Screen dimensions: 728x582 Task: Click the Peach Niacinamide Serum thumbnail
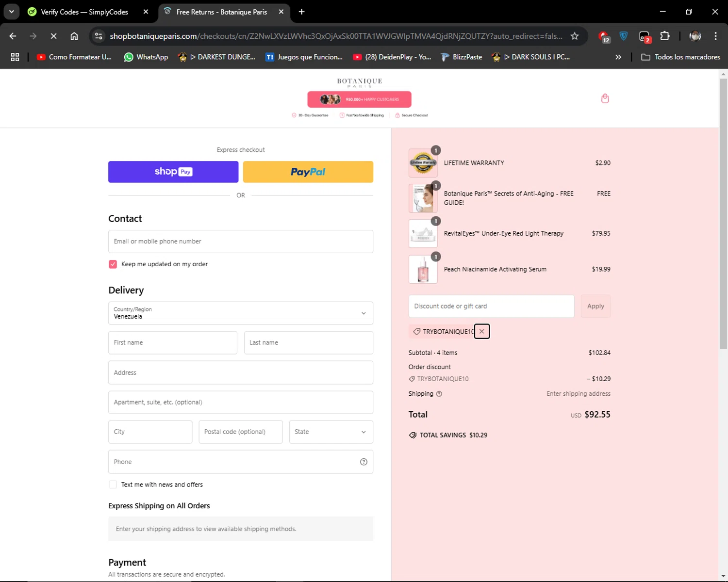423,269
